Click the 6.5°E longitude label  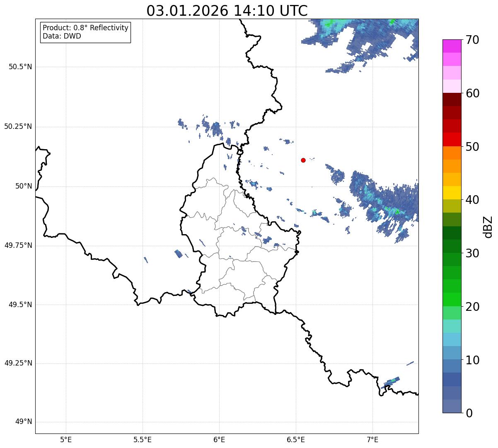pos(296,440)
